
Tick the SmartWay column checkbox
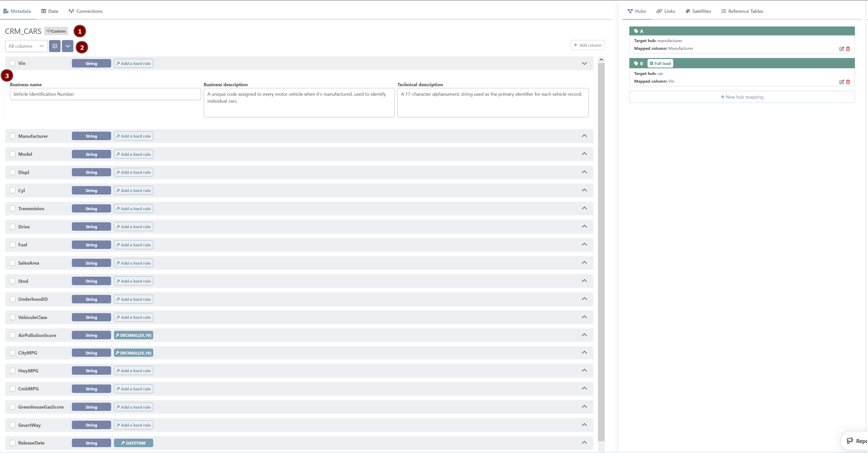click(13, 425)
